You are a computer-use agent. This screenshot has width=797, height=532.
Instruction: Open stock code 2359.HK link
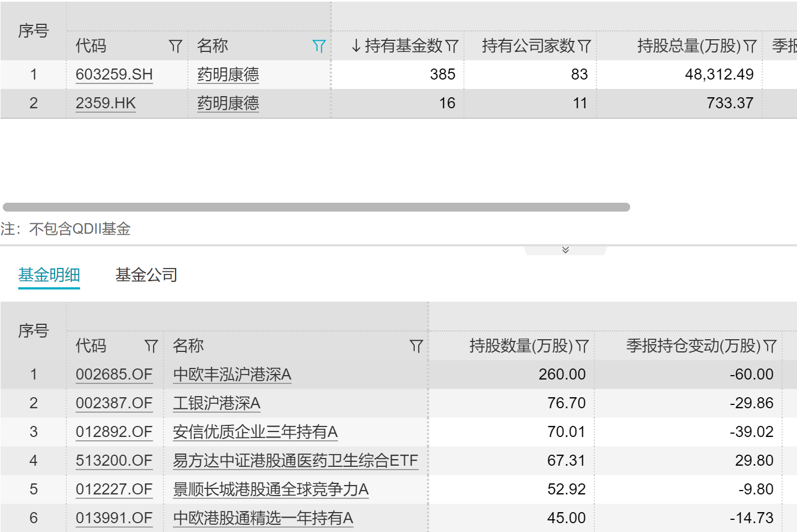click(x=105, y=103)
